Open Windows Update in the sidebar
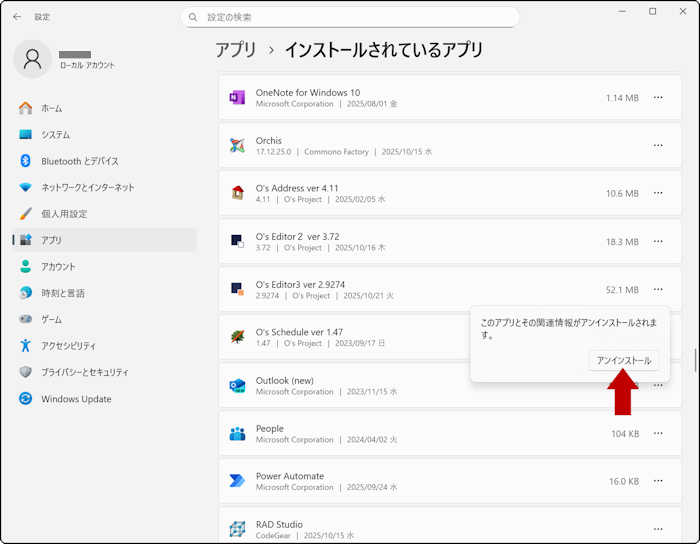The height and width of the screenshot is (544, 700). tap(76, 399)
